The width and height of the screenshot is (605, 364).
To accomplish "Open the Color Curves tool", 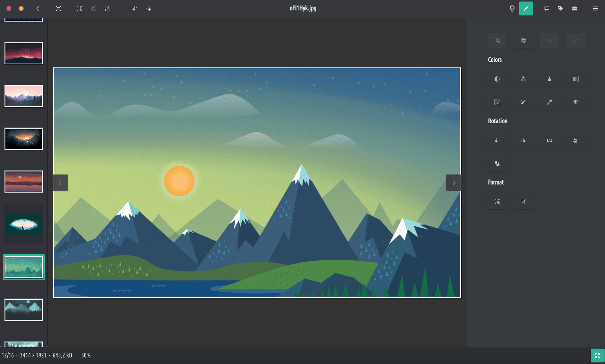I will click(x=497, y=102).
